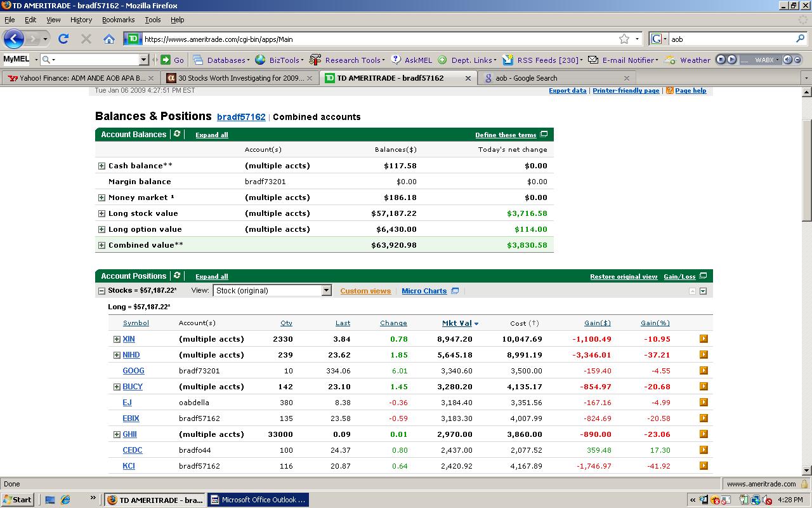Expand the NIHD position row
The image size is (812, 508).
[117, 355]
